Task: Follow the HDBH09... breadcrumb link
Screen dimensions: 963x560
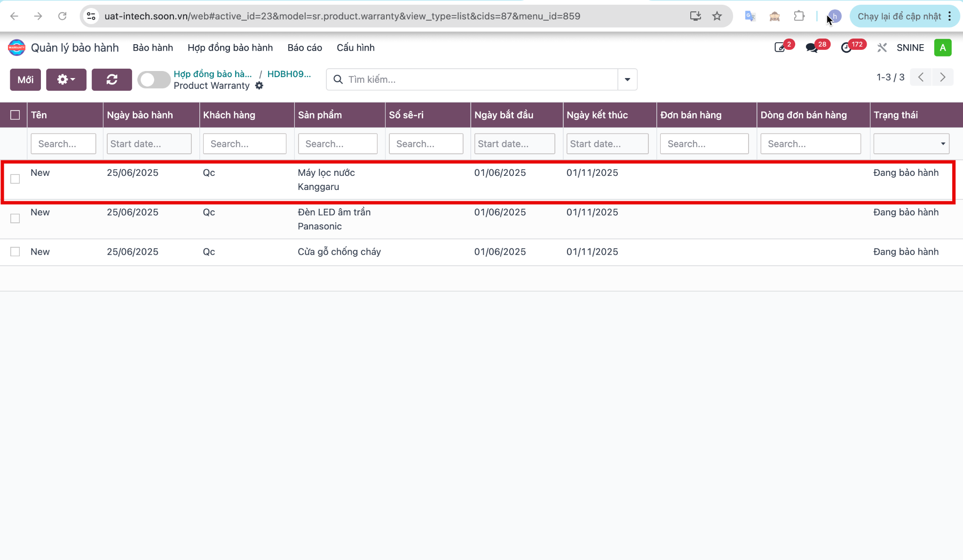Action: 289,74
